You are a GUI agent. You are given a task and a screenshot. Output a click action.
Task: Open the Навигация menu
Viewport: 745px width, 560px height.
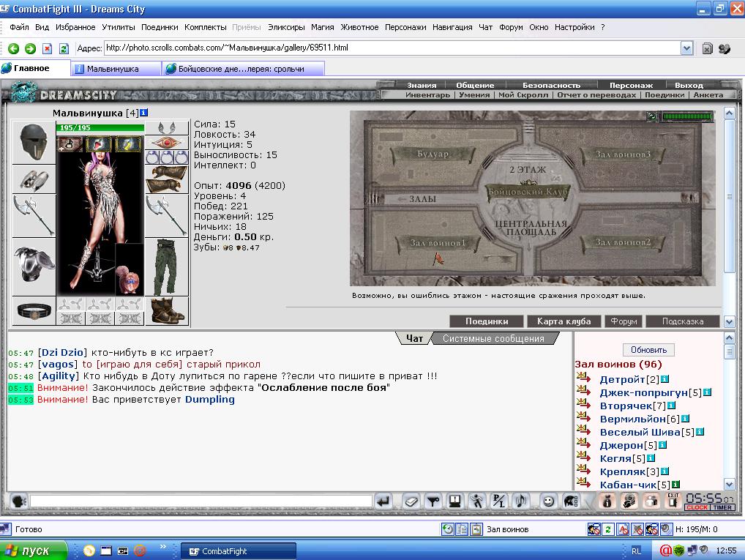click(452, 27)
